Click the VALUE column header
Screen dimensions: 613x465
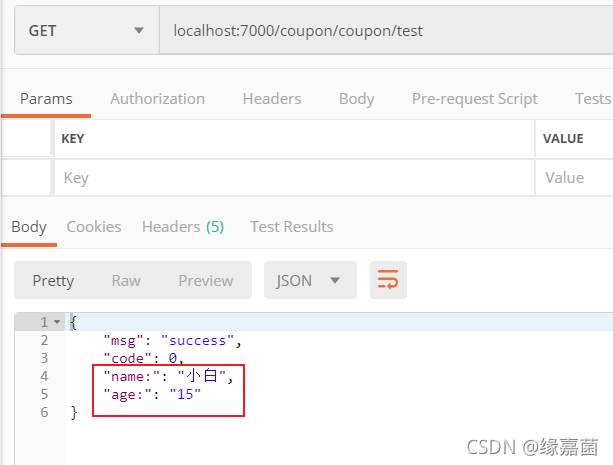[563, 138]
